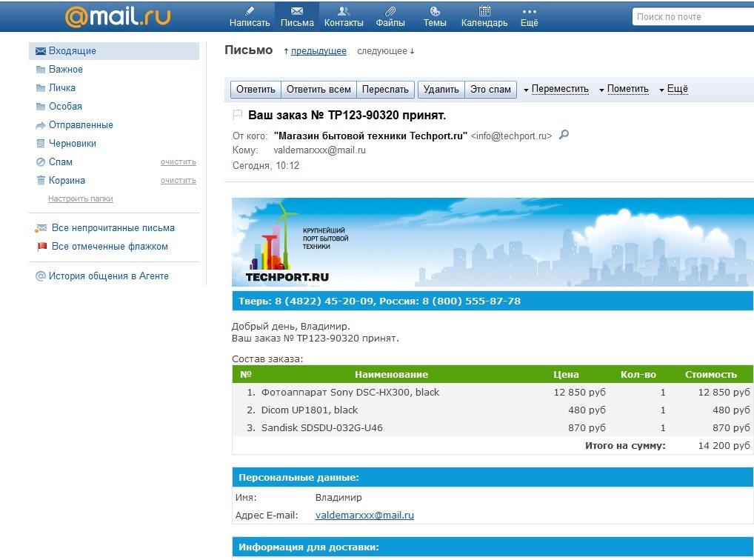Go to the предыдущее letter
This screenshot has width=754, height=560.
point(318,51)
